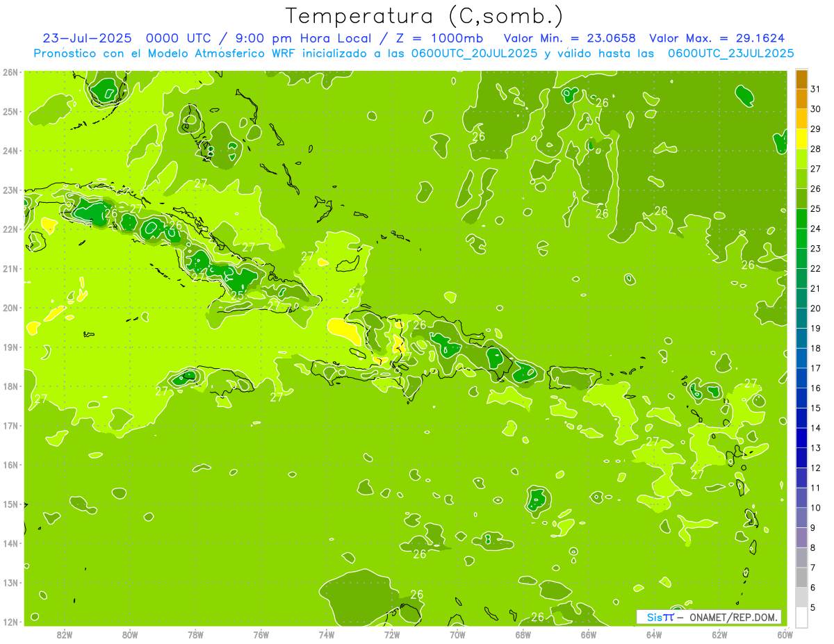
Task: Click '9:00 pm Hora Local' text
Action: (x=304, y=38)
